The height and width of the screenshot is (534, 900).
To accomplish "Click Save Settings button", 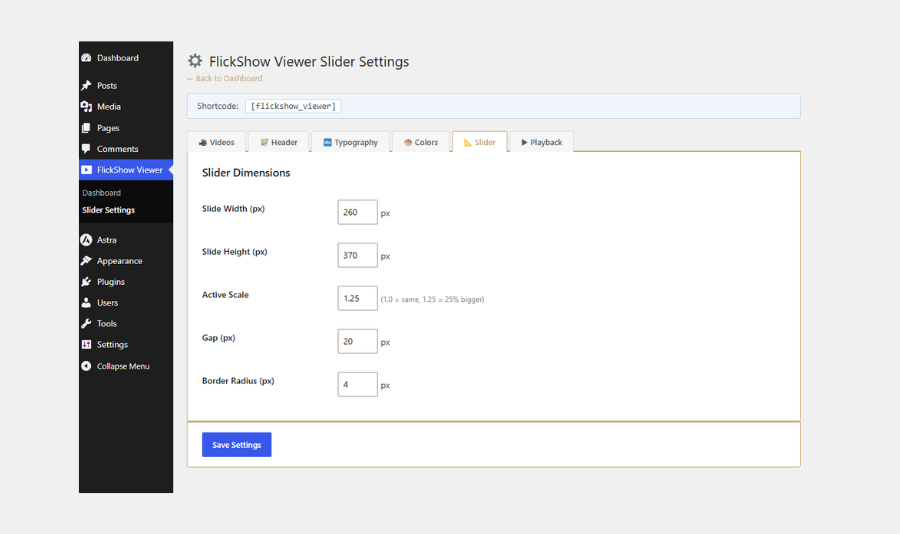I will click(x=236, y=444).
